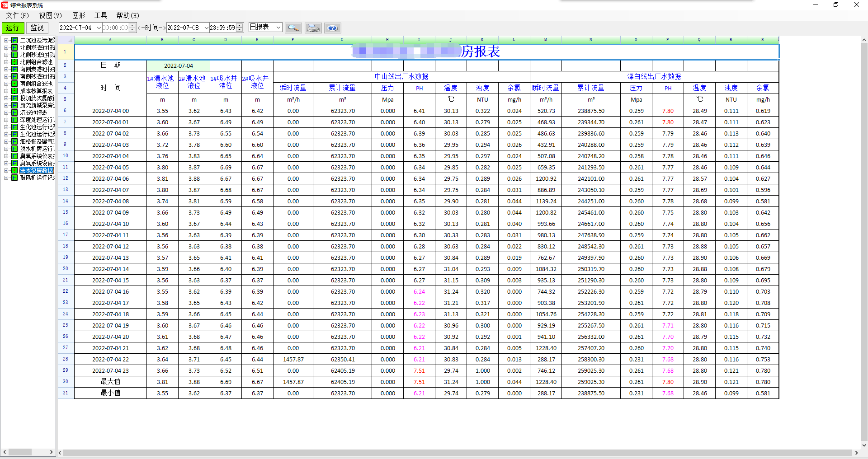Expand the 二沉池及污泥 tree node
The image size is (868, 459).
[x=6, y=40]
